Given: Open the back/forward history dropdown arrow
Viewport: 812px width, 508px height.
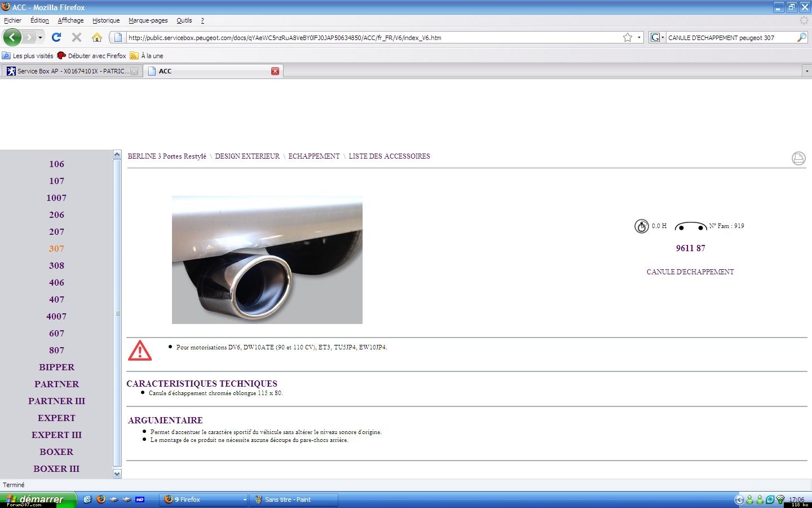Looking at the screenshot, I should [x=40, y=38].
